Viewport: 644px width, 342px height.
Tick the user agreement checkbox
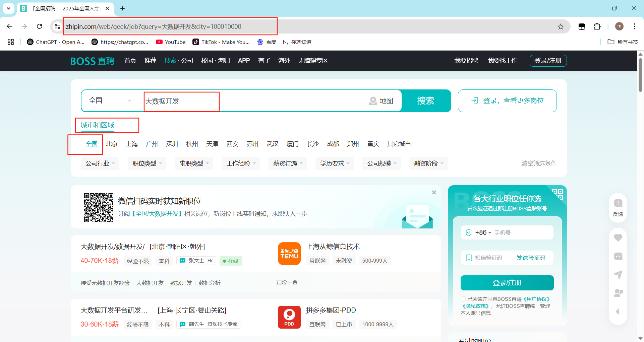[463, 299]
